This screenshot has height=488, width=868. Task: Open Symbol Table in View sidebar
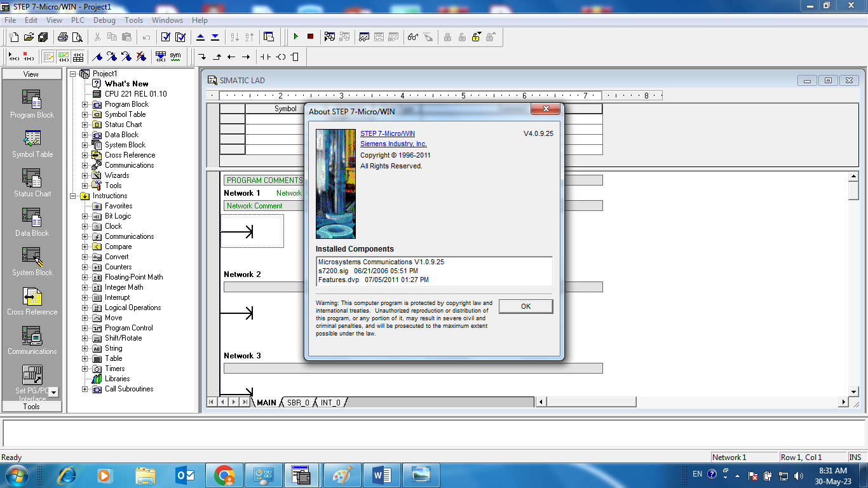click(x=32, y=144)
